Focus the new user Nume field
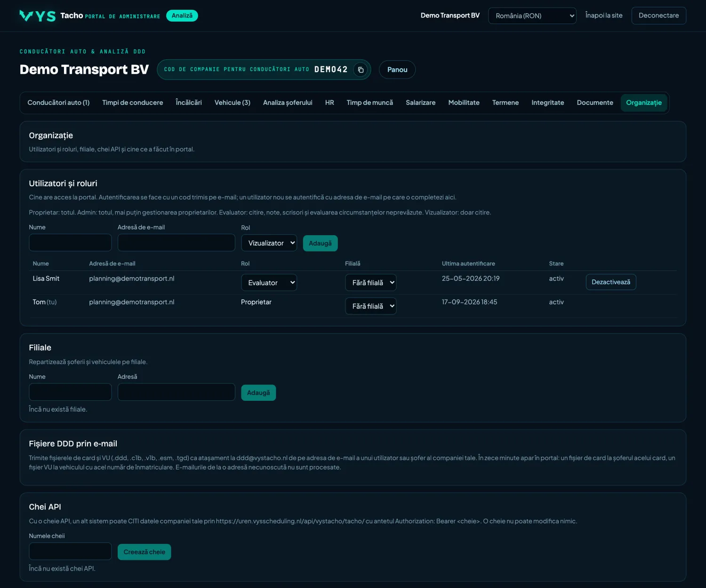706x588 pixels. [x=70, y=243]
